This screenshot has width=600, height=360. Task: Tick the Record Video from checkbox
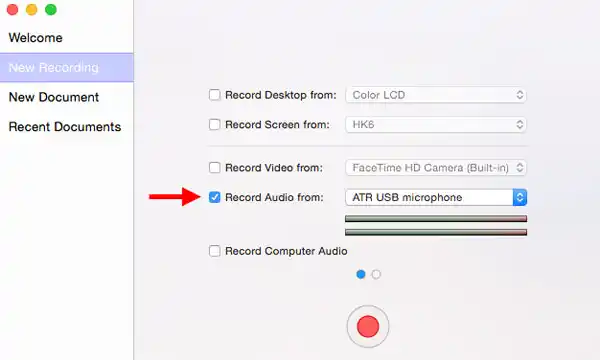pos(214,168)
